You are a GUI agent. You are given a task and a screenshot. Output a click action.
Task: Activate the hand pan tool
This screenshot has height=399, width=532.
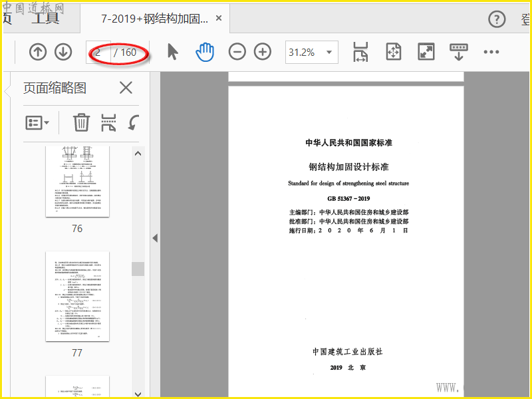click(205, 53)
